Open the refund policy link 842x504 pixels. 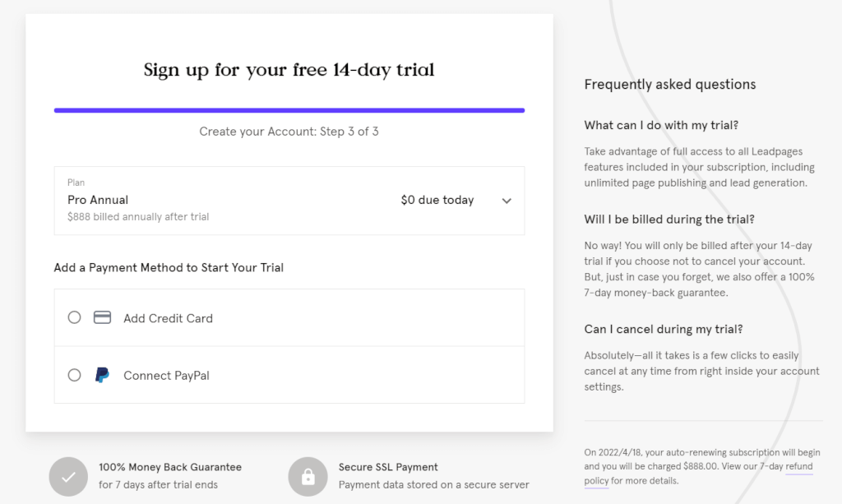coord(699,474)
